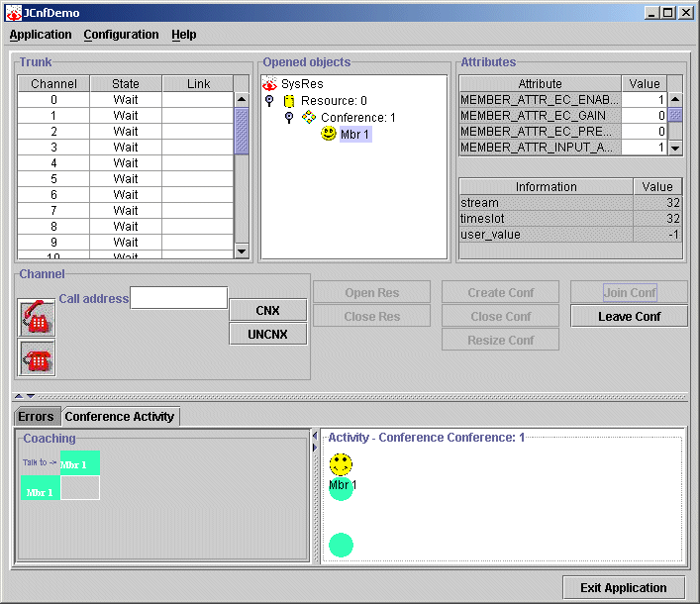700x604 pixels.
Task: Collapse the Conference: 1 tree node handle
Action: point(288,118)
